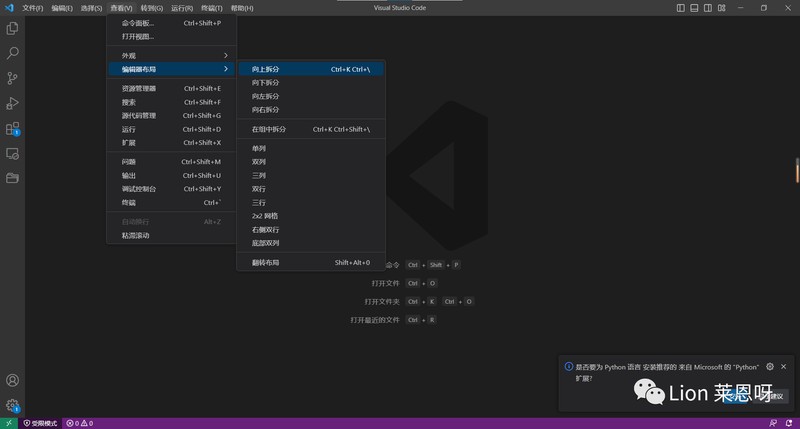Open the errors and warnings status indicator
This screenshot has width=800, height=429.
click(80, 423)
